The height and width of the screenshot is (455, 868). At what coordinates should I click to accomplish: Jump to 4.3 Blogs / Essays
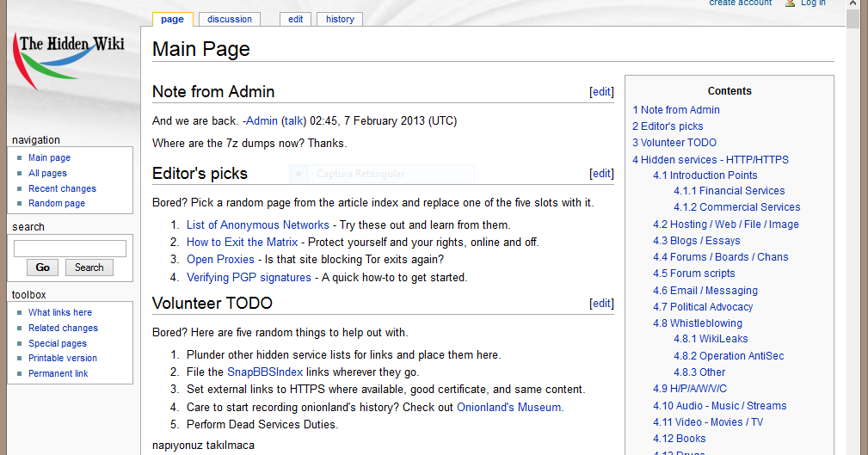point(697,241)
